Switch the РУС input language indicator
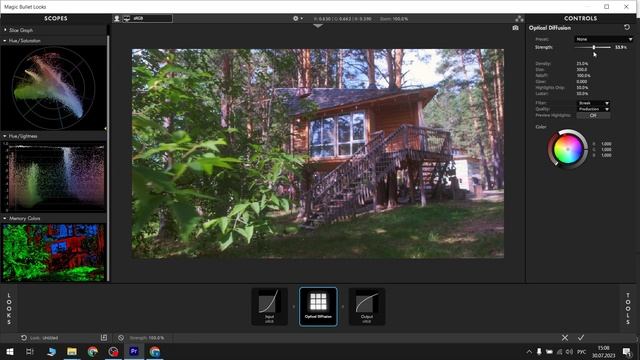This screenshot has height=360, width=640. click(582, 351)
